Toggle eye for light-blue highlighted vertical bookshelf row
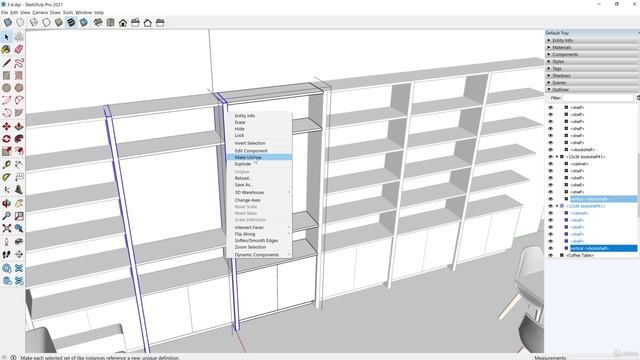The image size is (640, 360). tap(550, 199)
